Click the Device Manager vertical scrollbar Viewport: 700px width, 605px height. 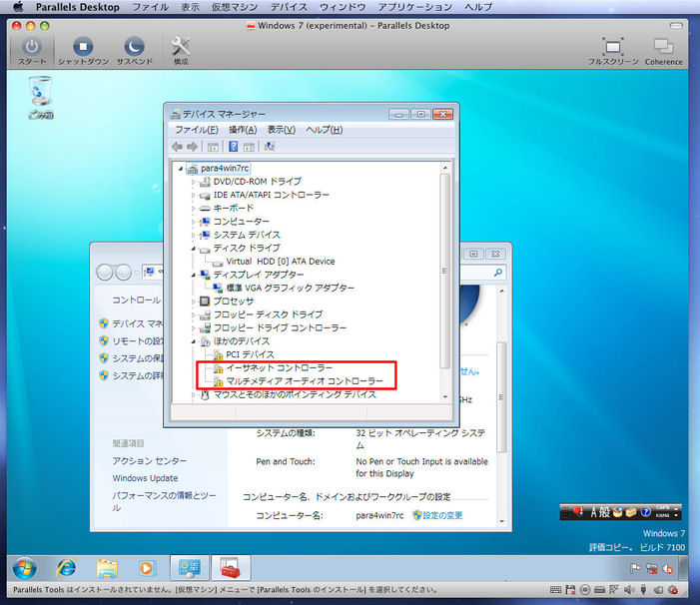point(444,270)
